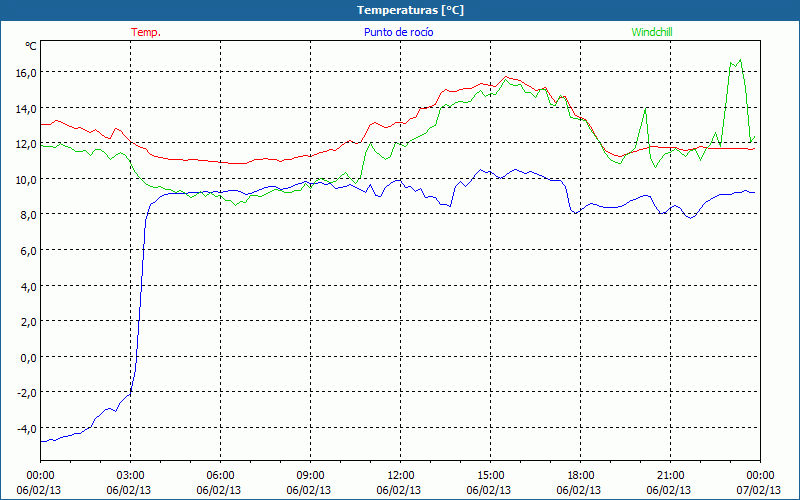This screenshot has height=500, width=800.
Task: Select the blue Punto de rocío legend label
Action: pos(398,32)
